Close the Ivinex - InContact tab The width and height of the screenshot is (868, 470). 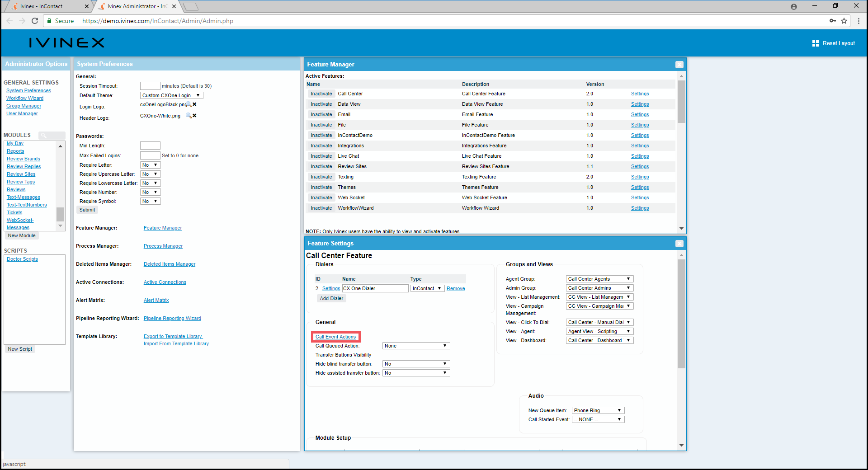click(87, 6)
